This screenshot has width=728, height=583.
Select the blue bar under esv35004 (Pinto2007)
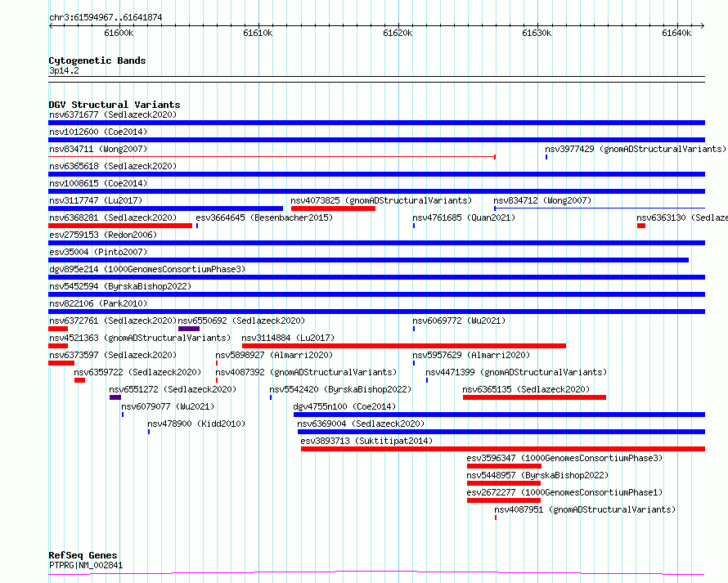pos(368,260)
